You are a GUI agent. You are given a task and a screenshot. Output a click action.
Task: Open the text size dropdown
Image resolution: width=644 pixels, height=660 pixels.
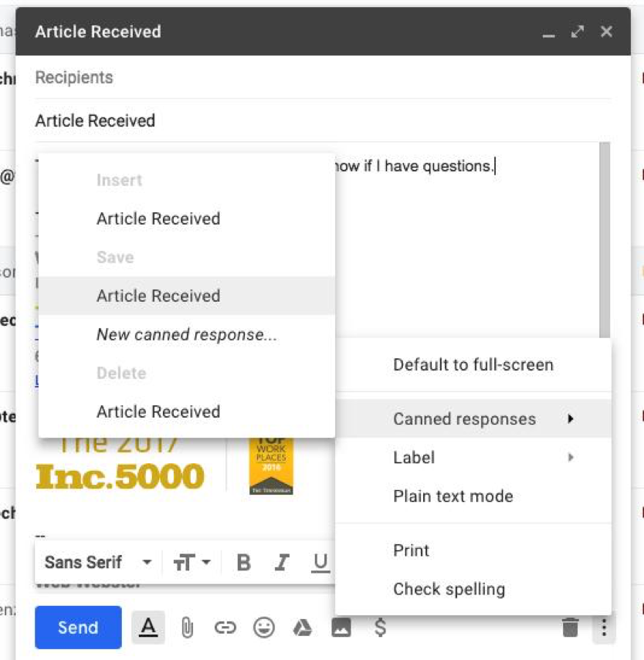192,563
